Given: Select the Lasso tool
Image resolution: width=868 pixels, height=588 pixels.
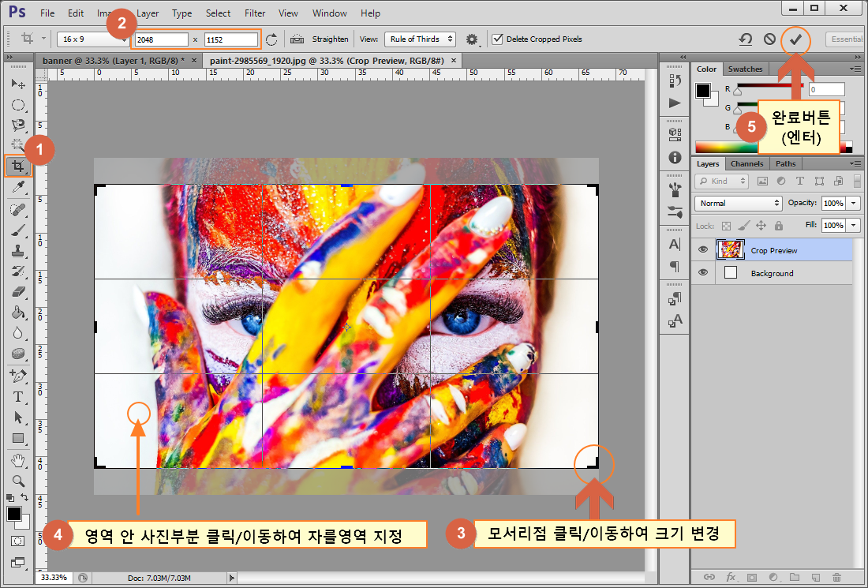Looking at the screenshot, I should tap(17, 125).
